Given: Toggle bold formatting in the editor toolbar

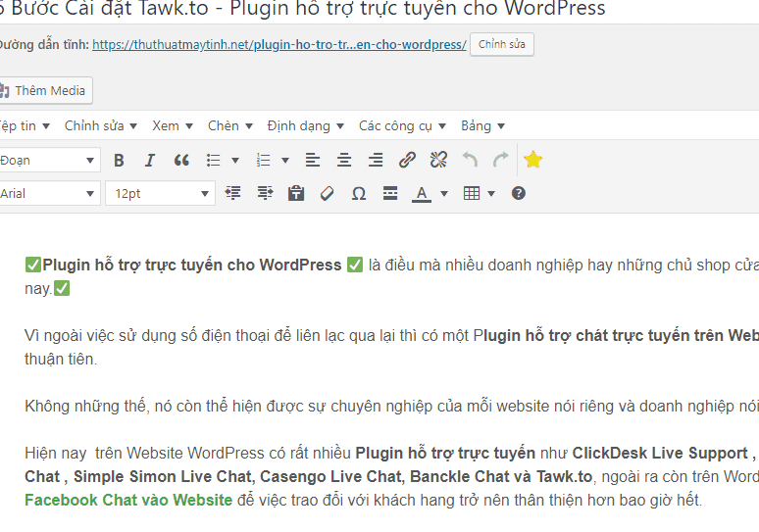Looking at the screenshot, I should click(x=119, y=161).
